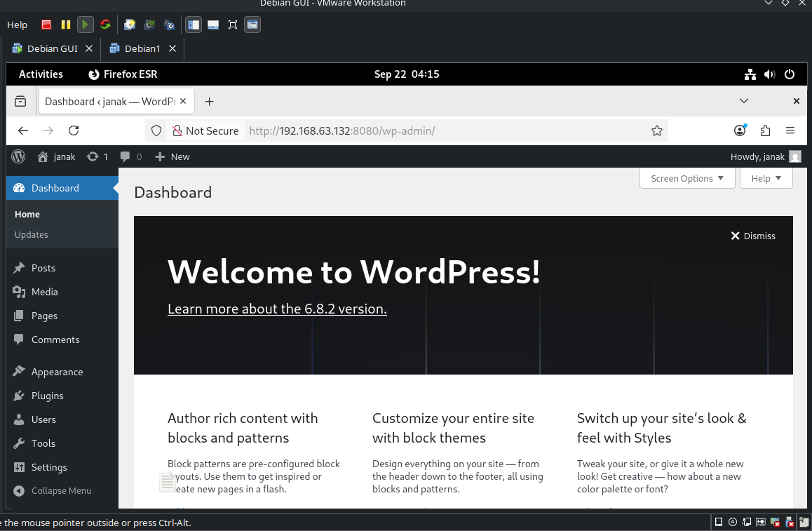Reload the page in Firefox
812x531 pixels.
coord(74,130)
